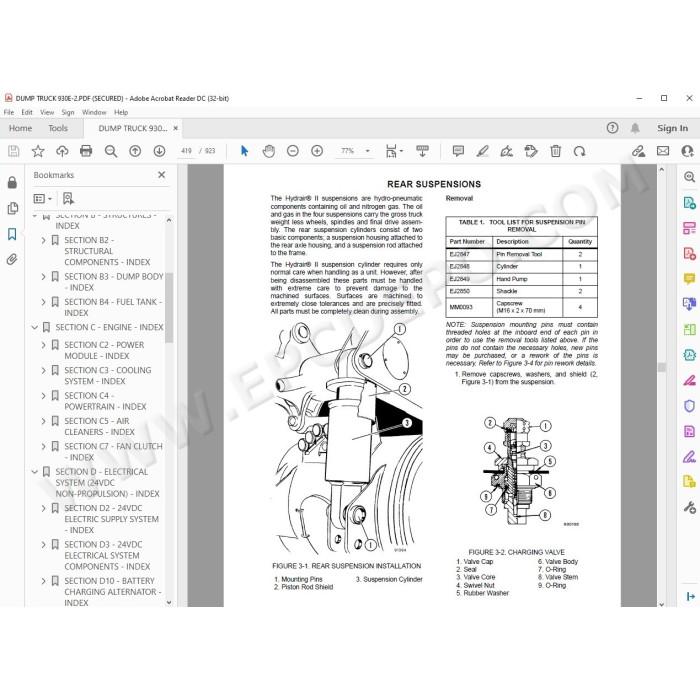Zoom in with plus button
Image resolution: width=700 pixels, height=700 pixels.
(x=317, y=151)
